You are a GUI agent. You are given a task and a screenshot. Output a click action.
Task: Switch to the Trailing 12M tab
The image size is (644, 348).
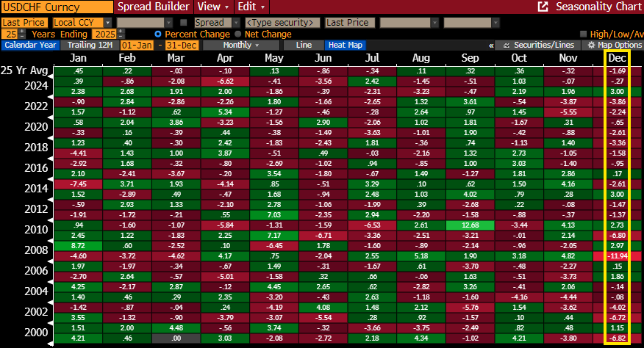tap(88, 45)
